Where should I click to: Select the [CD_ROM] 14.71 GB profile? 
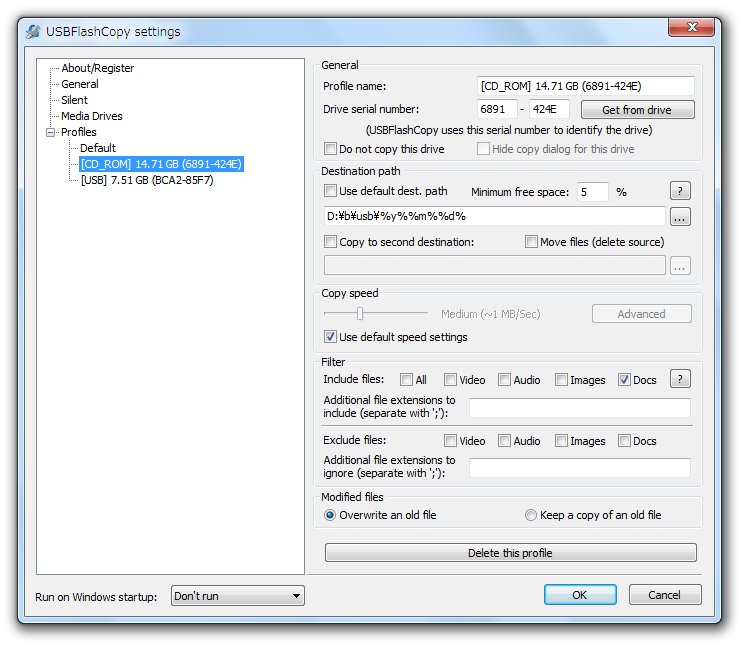pyautogui.click(x=161, y=164)
